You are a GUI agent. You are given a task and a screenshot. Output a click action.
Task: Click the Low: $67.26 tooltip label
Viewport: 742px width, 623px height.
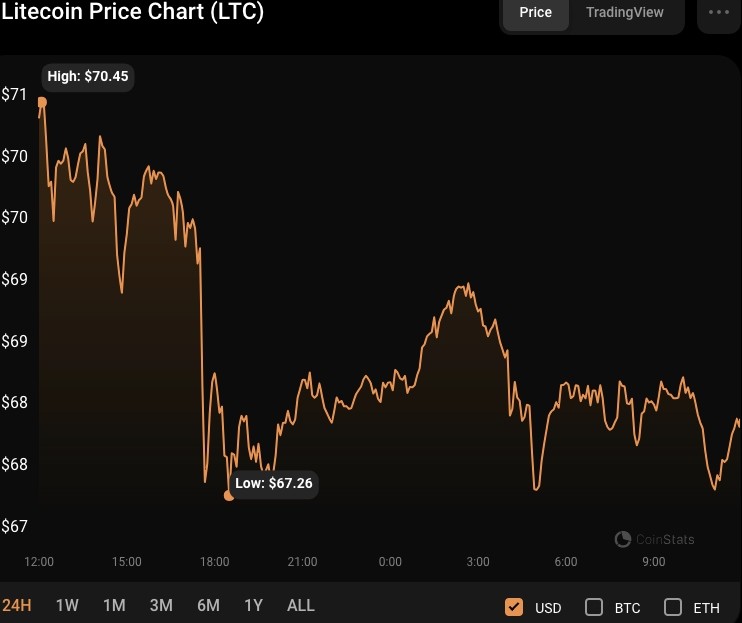pos(274,483)
